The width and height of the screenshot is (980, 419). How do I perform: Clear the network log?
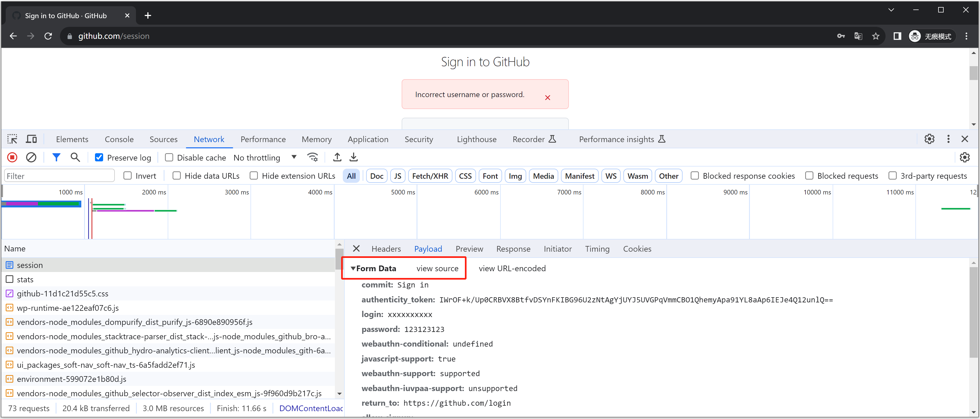tap(31, 157)
